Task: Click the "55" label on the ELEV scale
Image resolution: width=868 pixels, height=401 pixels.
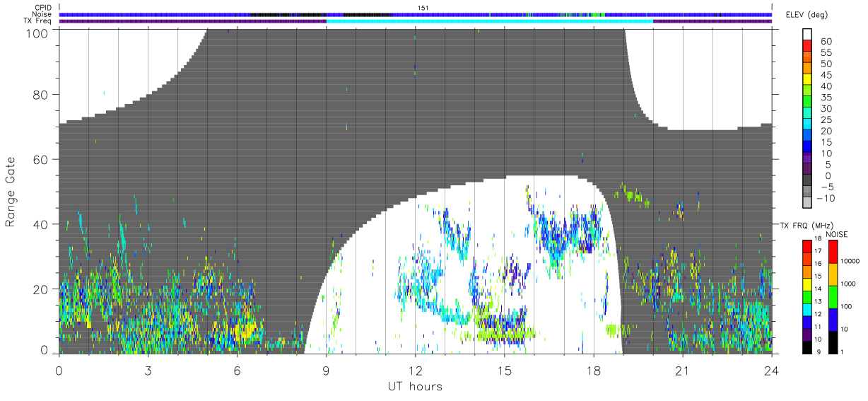Action: pos(826,53)
